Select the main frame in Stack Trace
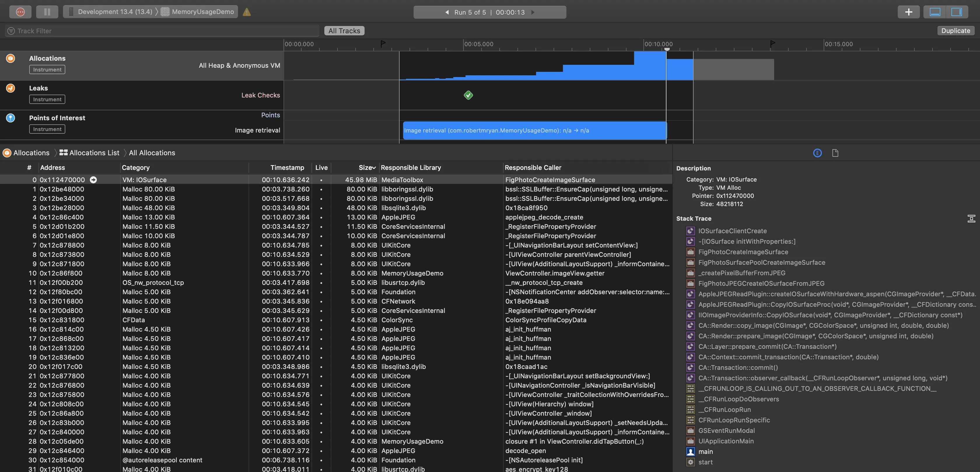This screenshot has width=980, height=472. point(705,452)
